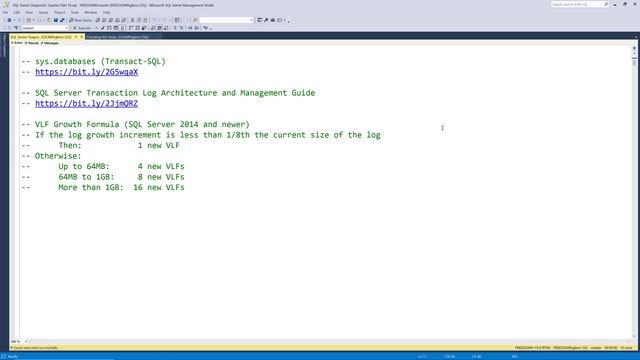Open the File menu
640x360 pixels.
pyautogui.click(x=5, y=12)
